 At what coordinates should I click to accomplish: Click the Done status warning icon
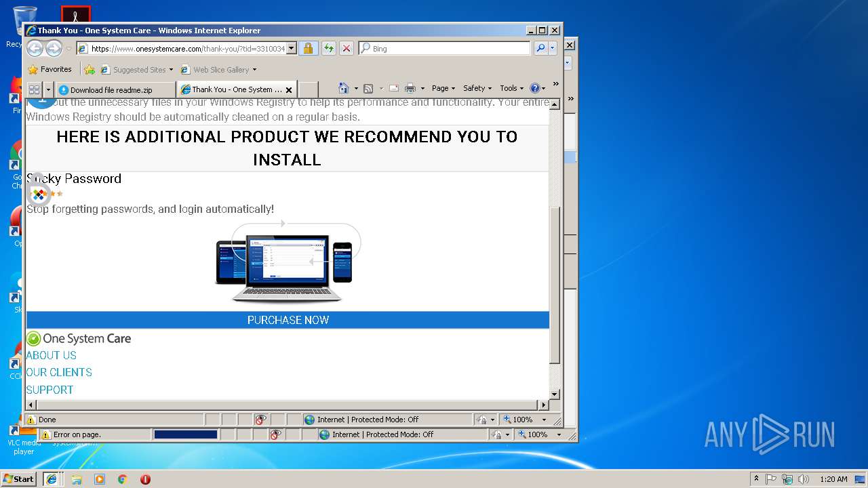click(x=31, y=420)
